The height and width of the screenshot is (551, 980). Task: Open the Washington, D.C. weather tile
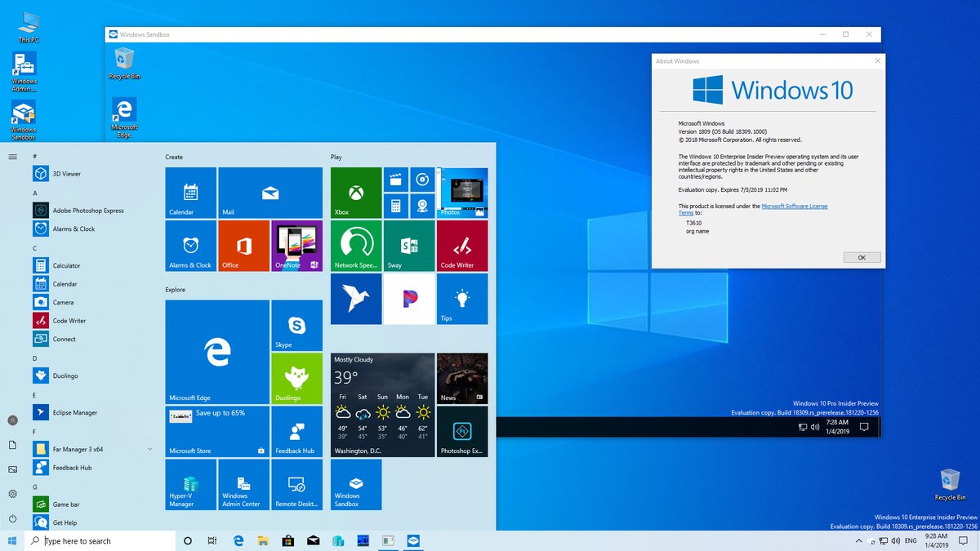pos(382,405)
